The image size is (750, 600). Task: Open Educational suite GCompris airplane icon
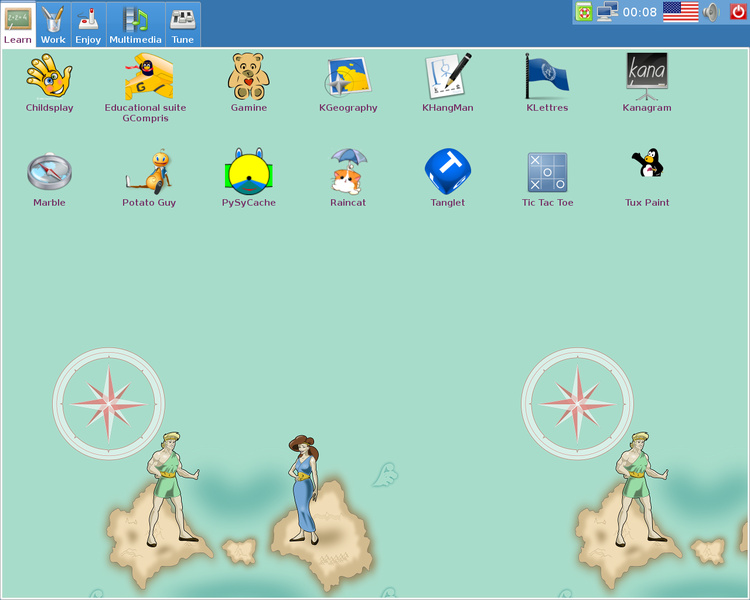[149, 76]
